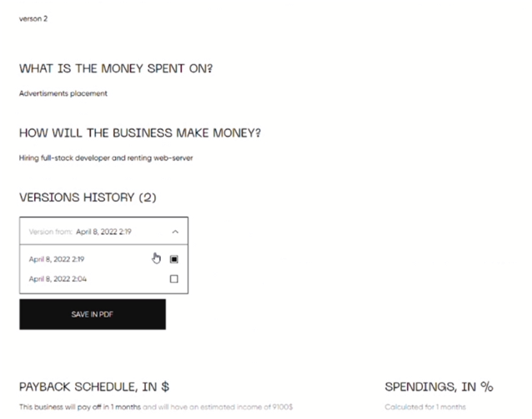
Task: Click the "What is the money spent on?" heading
Action: pyautogui.click(x=115, y=68)
